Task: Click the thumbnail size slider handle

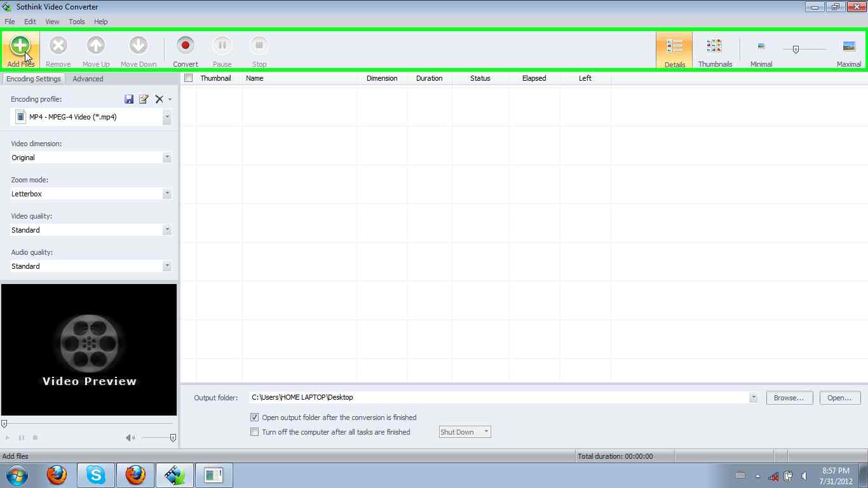Action: point(796,49)
